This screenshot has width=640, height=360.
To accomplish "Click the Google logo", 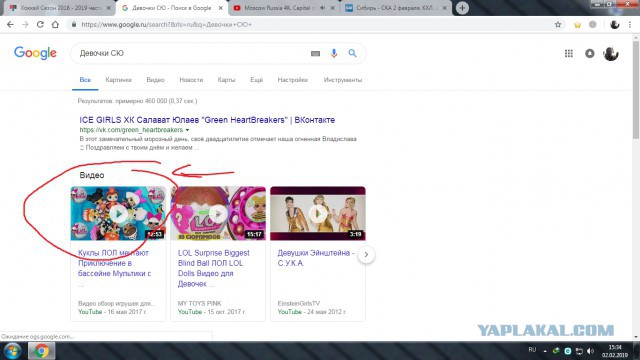I will click(35, 53).
